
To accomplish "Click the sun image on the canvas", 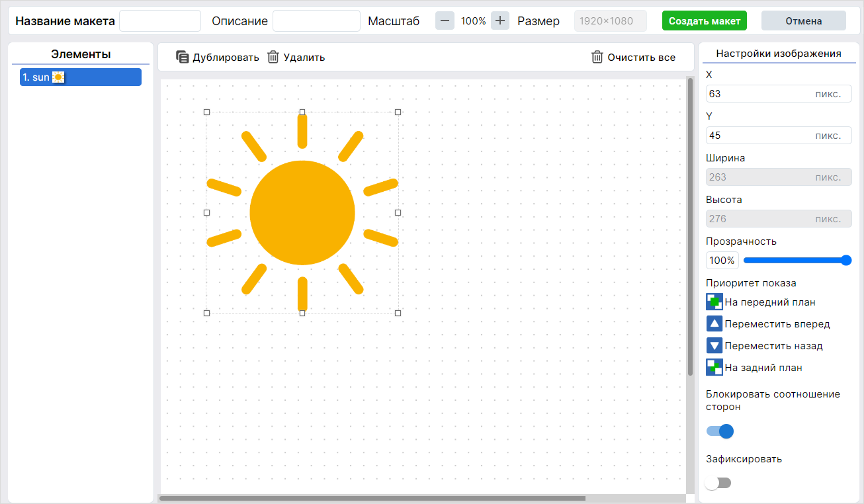I will [x=302, y=212].
